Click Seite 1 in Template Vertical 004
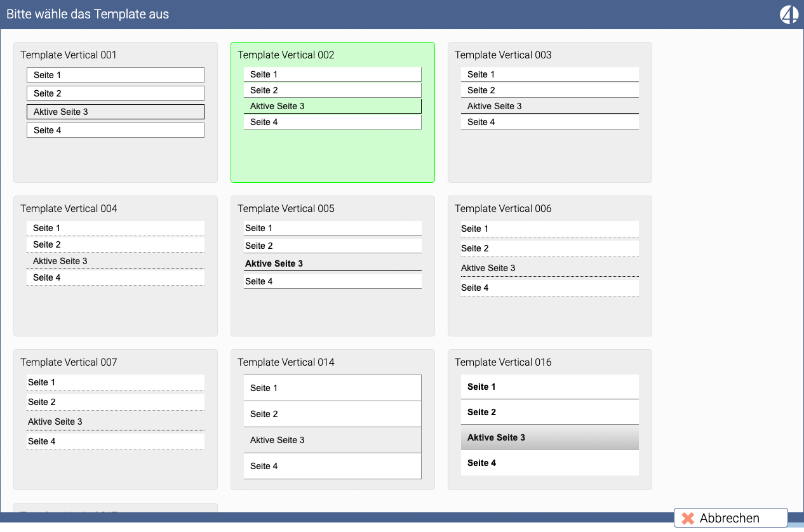Screen dimensions: 804x532 point(116,228)
